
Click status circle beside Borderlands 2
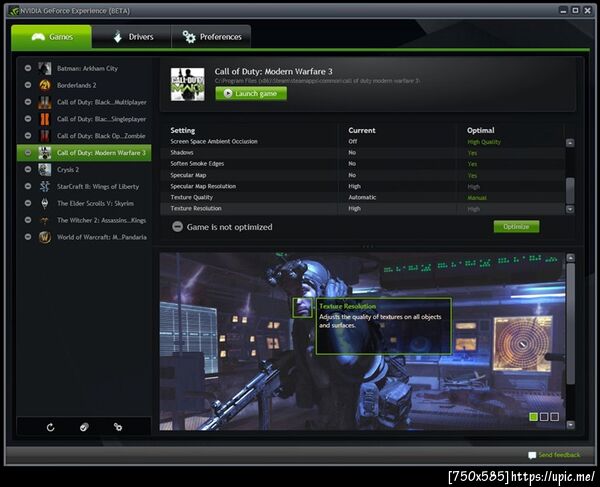point(28,85)
